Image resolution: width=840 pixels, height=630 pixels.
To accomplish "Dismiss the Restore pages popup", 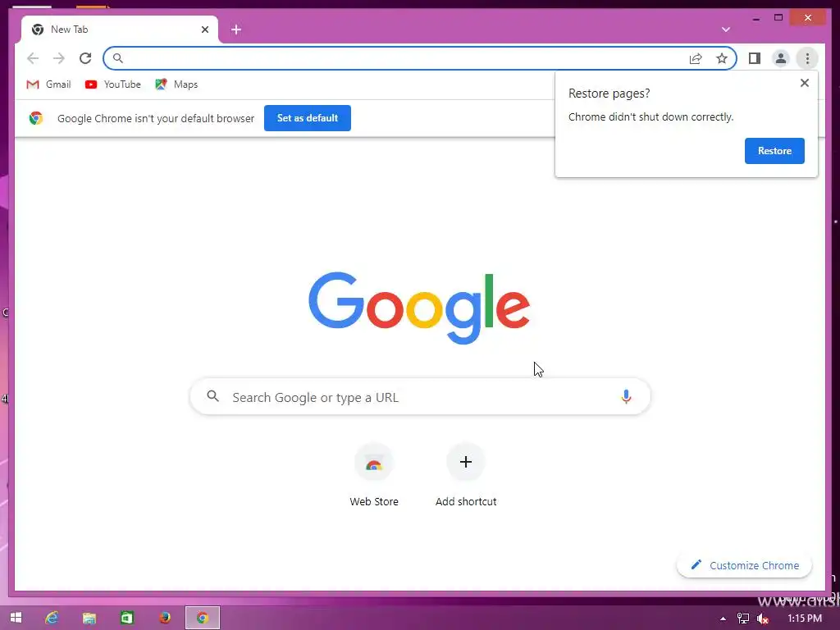I will (x=804, y=83).
